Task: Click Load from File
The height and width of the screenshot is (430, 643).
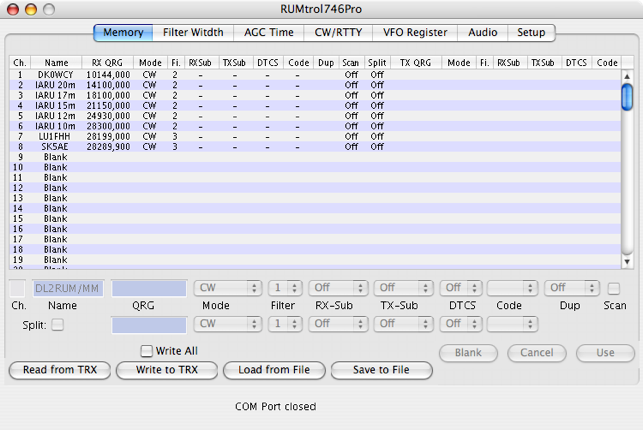Action: click(x=274, y=370)
